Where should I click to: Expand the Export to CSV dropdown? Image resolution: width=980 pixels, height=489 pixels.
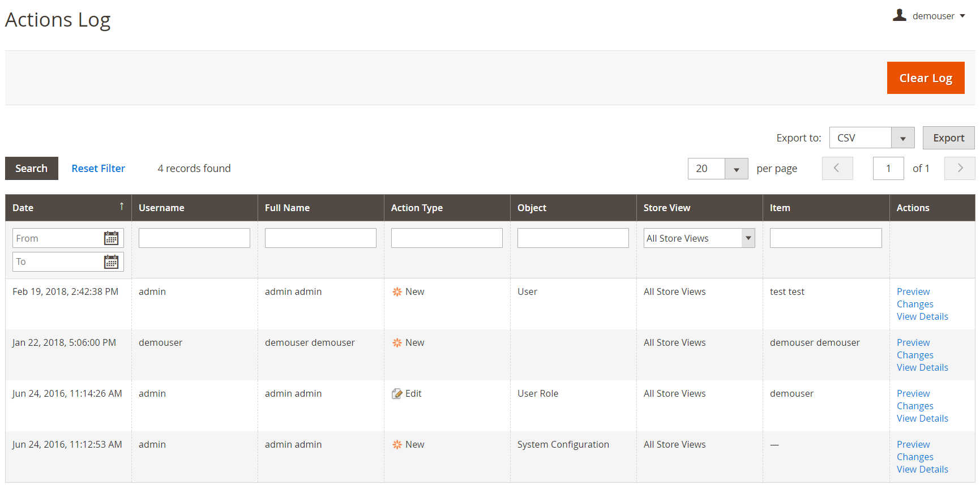point(902,138)
